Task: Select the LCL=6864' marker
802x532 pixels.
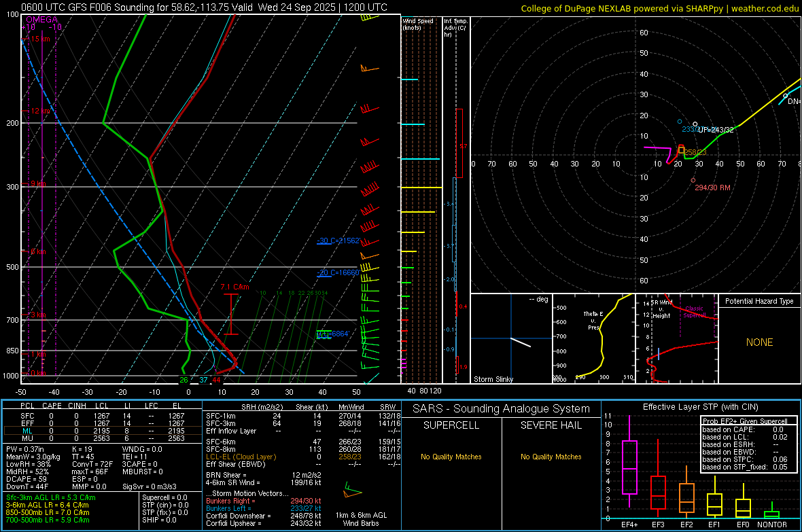Action: point(333,334)
